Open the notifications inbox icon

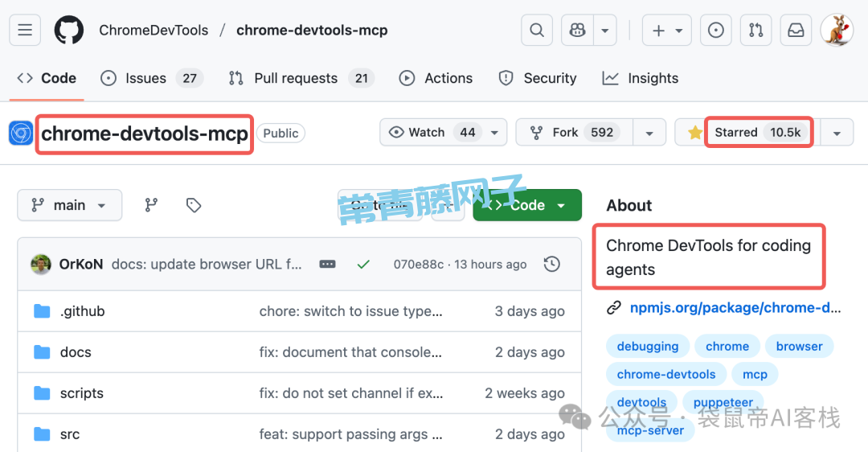pos(796,31)
